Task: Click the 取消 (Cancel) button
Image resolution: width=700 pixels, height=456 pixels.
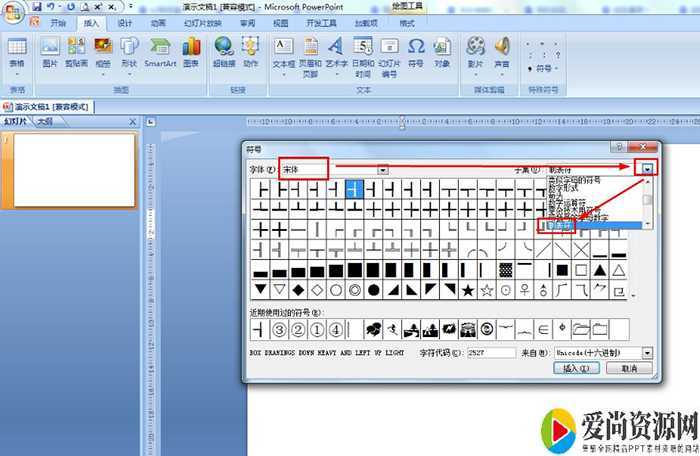Action: [x=628, y=368]
